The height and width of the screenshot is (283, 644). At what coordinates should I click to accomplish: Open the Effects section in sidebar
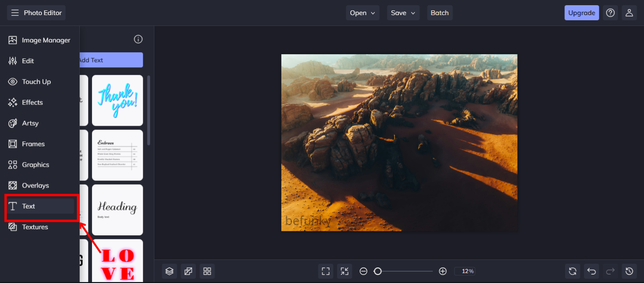point(40,102)
